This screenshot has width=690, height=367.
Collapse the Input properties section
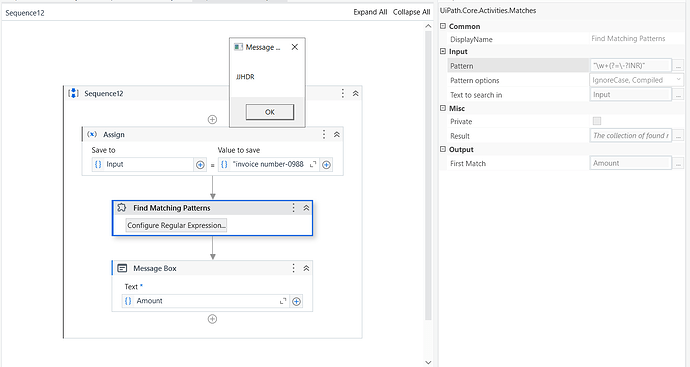(x=443, y=51)
